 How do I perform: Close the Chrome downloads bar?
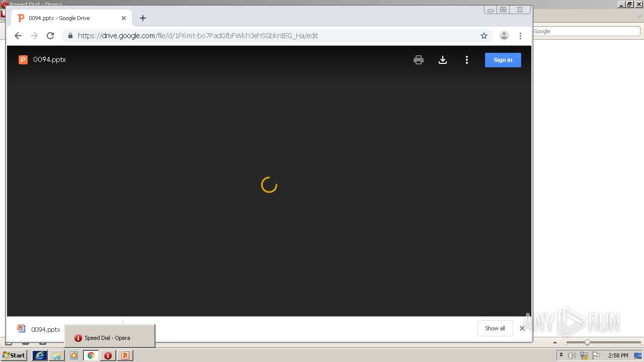point(522,328)
